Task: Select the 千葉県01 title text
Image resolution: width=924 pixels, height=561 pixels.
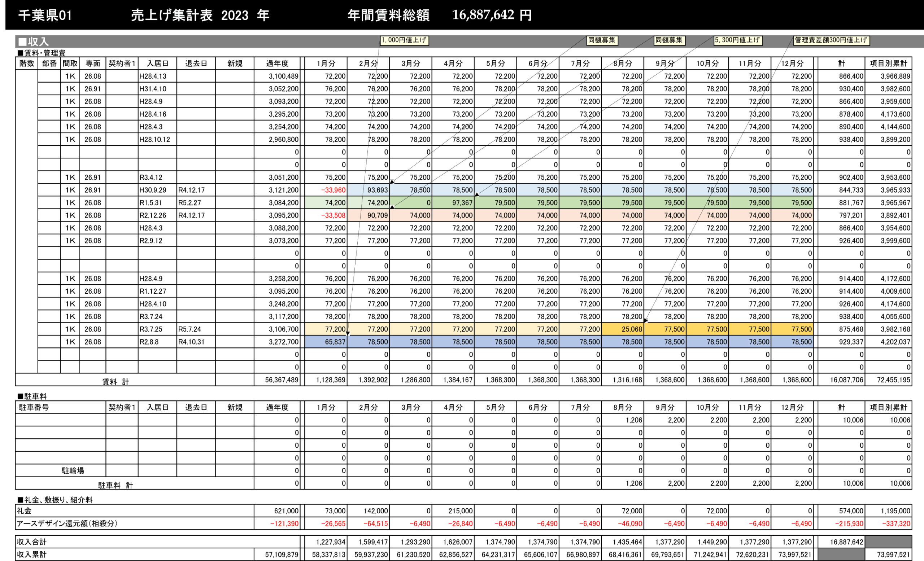Action: 45,16
